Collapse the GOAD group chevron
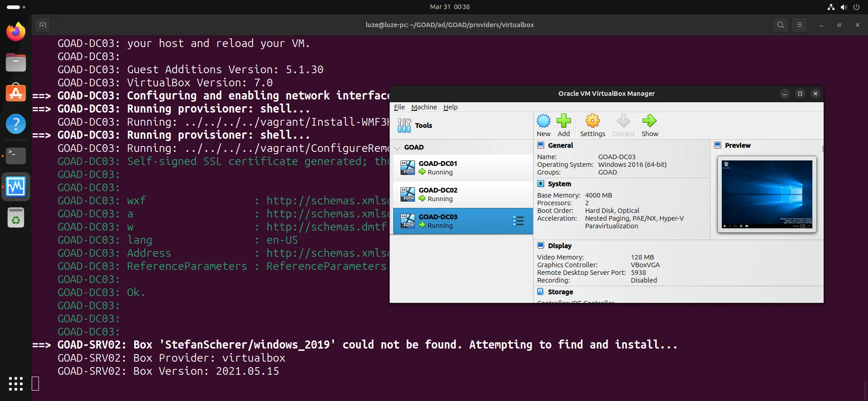 (397, 147)
